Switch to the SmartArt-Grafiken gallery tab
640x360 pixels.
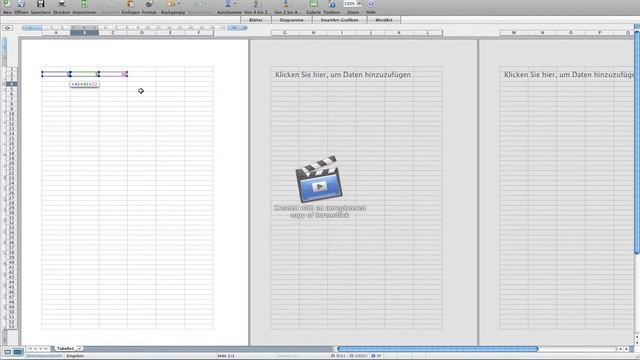339,20
